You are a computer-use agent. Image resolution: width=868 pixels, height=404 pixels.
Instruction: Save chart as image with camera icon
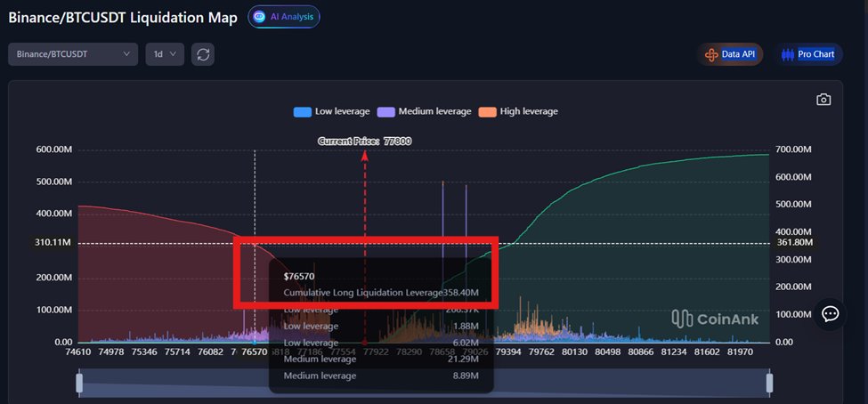click(823, 100)
